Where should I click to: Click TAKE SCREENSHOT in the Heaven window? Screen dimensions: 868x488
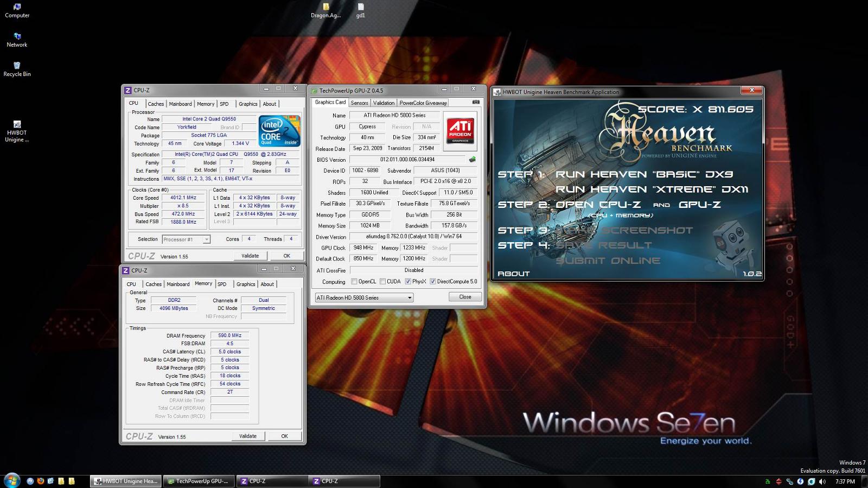click(624, 230)
